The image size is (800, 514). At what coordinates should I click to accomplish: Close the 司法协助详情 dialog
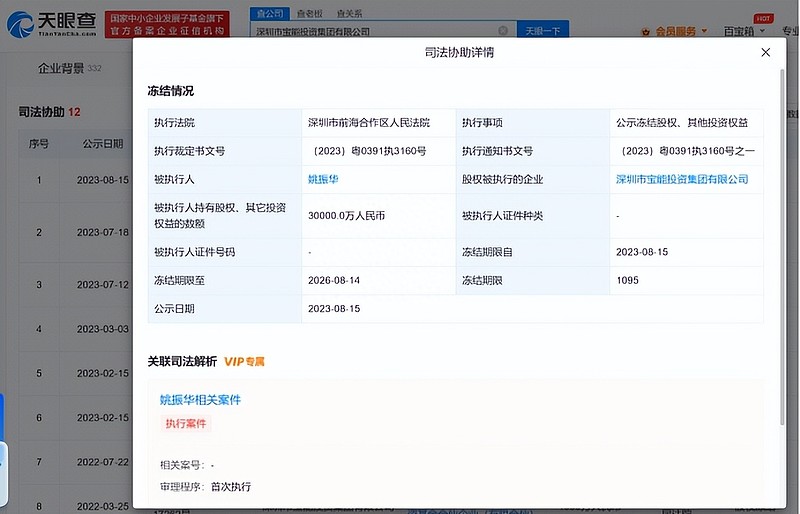[x=765, y=52]
